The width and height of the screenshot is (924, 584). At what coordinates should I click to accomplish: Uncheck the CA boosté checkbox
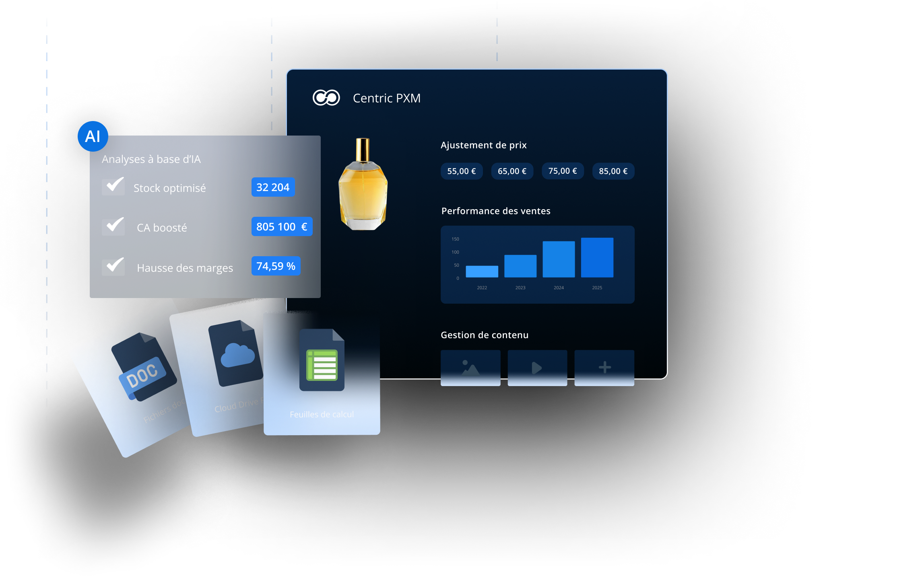point(113,227)
